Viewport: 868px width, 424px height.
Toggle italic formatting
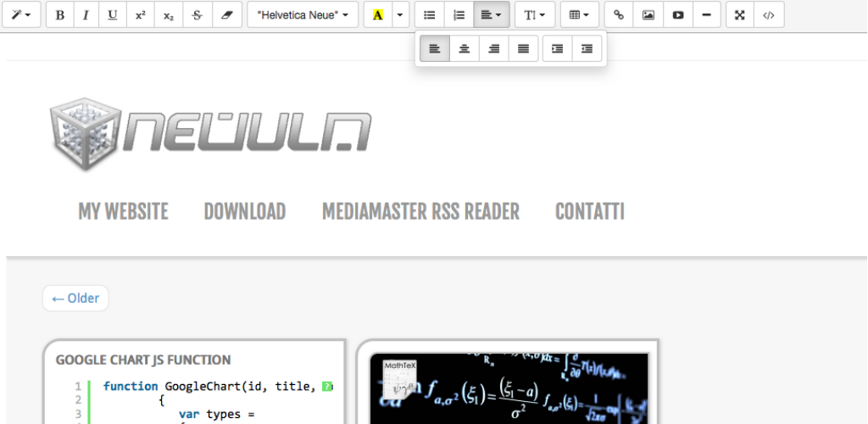[x=86, y=15]
